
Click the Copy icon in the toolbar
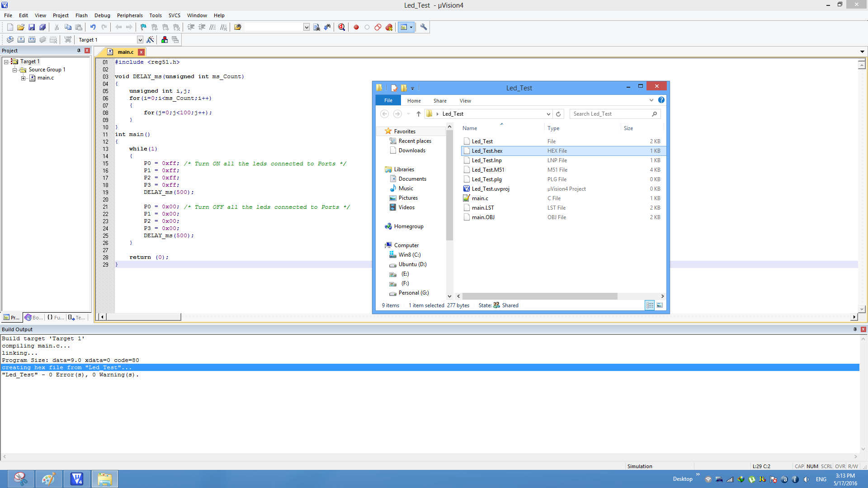click(x=68, y=27)
